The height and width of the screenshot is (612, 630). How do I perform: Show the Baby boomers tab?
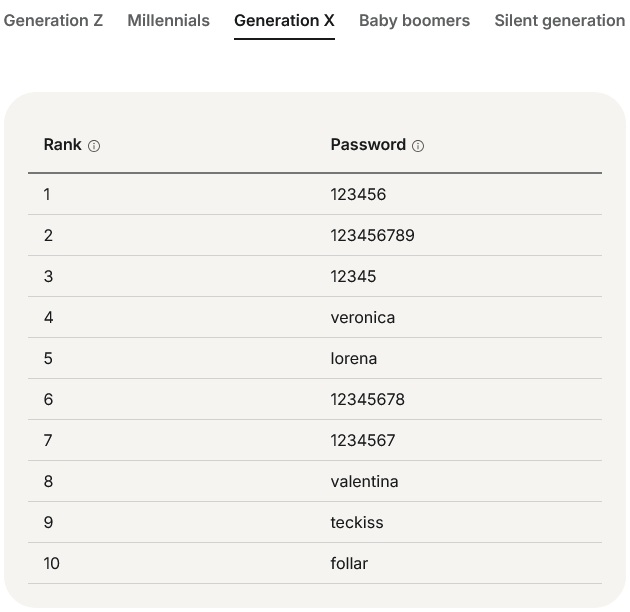coord(414,20)
